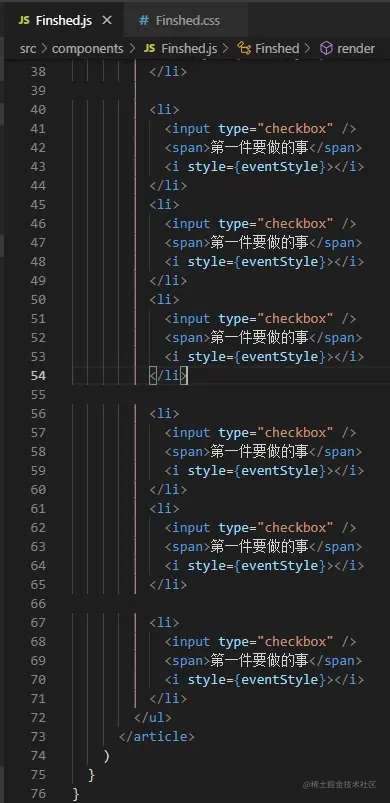Click the opening li tag on line 45

[164, 204]
